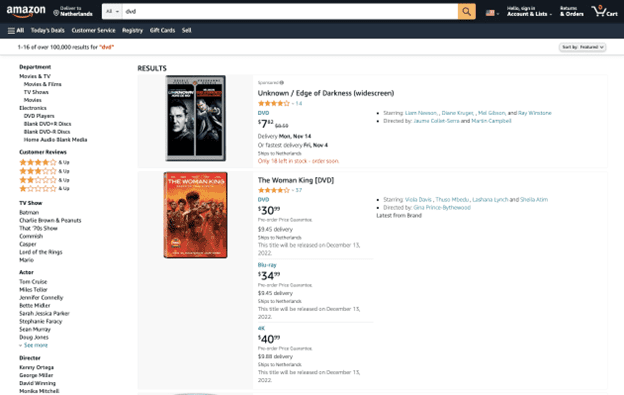624x395 pixels.
Task: Select the Blu-ray format link
Action: coord(267,265)
